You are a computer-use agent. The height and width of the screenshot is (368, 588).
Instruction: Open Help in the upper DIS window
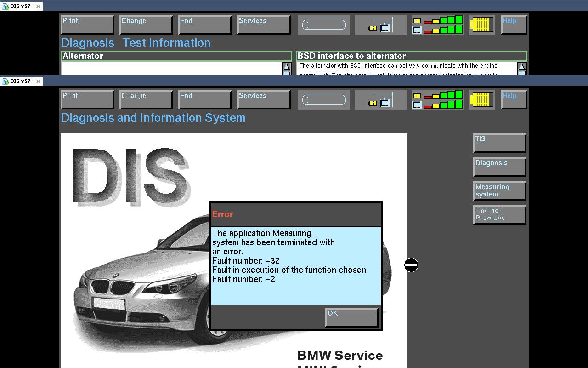[514, 25]
